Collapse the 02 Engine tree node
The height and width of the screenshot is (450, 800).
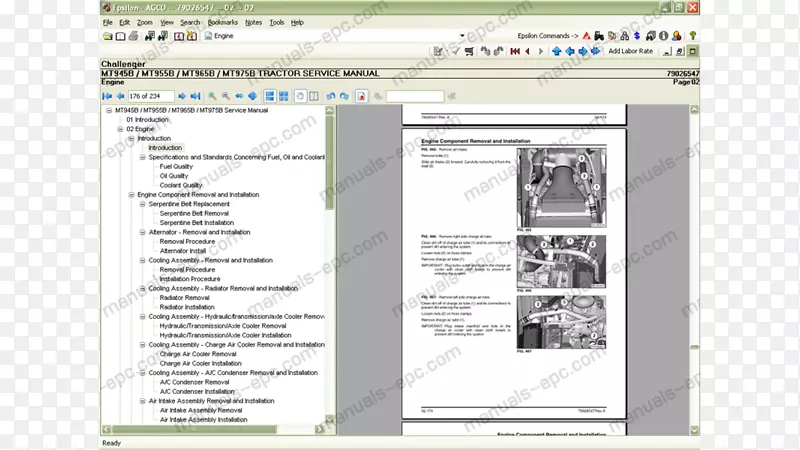(120, 129)
